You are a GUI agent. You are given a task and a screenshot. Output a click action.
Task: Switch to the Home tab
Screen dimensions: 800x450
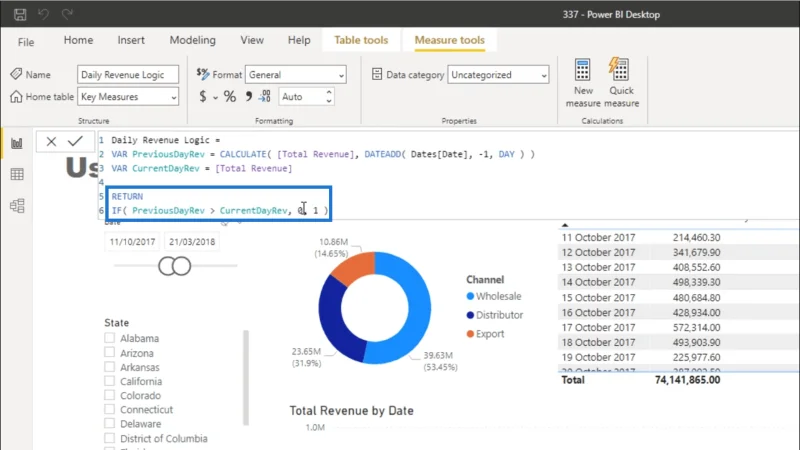78,40
